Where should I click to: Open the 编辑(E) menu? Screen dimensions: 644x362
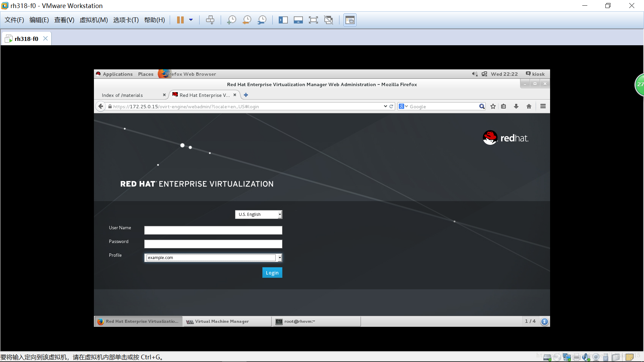pyautogui.click(x=39, y=20)
